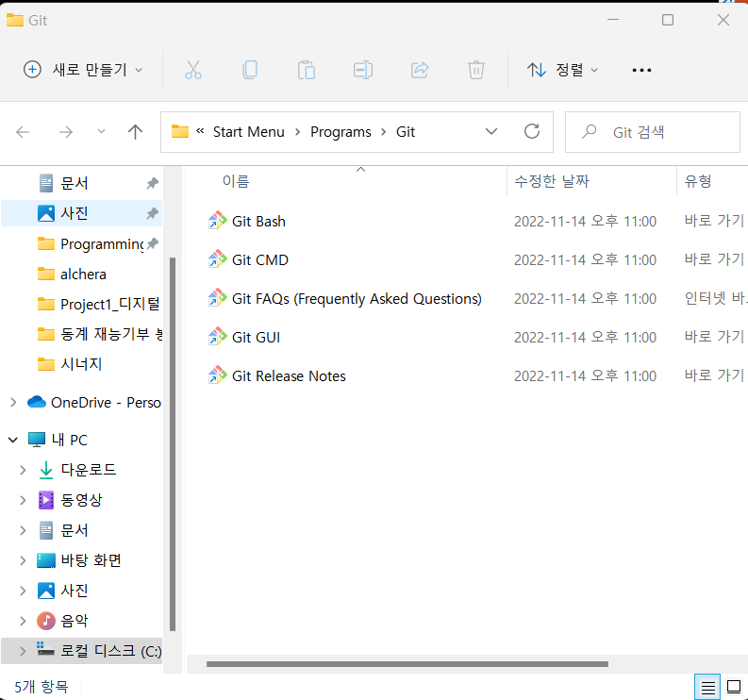
Task: Click the Copy icon in toolbar
Action: tap(250, 70)
